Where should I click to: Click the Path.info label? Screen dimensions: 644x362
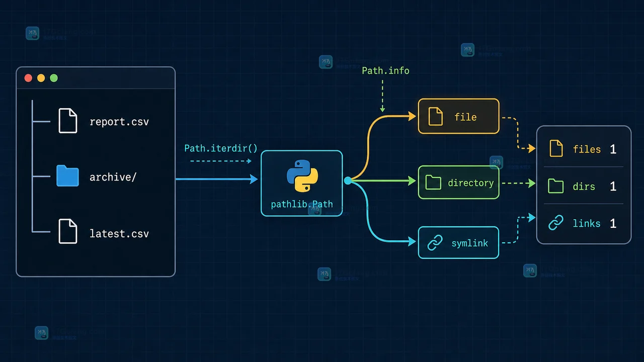tap(385, 70)
